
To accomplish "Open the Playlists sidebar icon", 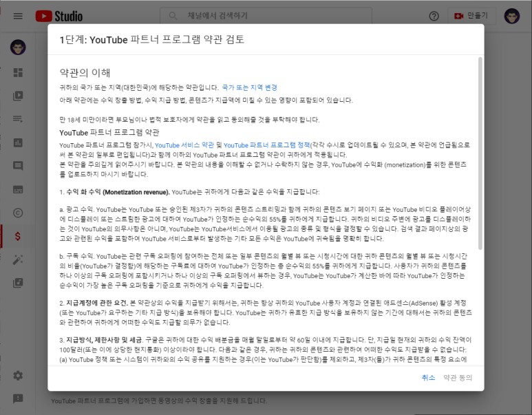I will point(18,119).
